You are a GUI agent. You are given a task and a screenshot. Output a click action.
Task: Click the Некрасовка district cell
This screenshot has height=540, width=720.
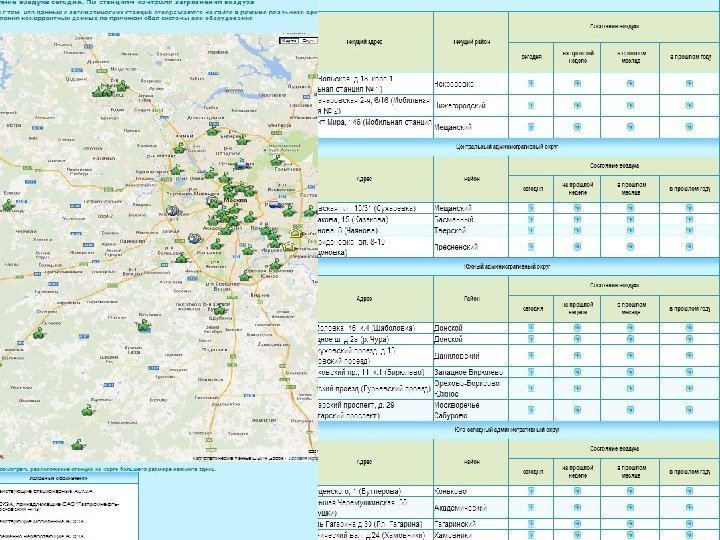(471, 84)
